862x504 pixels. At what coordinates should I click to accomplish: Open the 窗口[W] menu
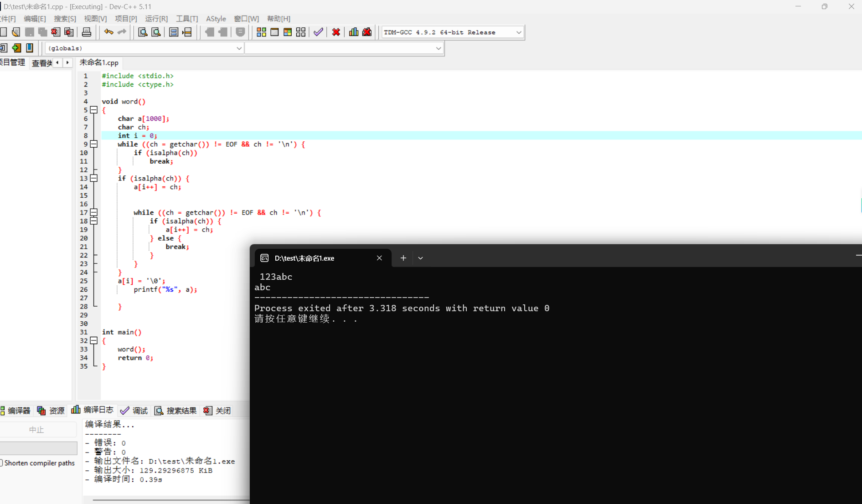[x=246, y=19]
